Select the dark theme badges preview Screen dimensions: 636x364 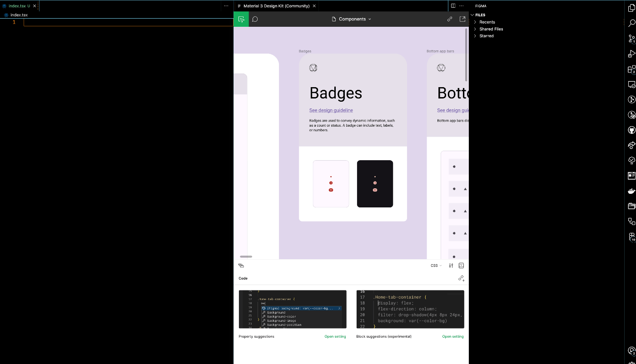375,184
